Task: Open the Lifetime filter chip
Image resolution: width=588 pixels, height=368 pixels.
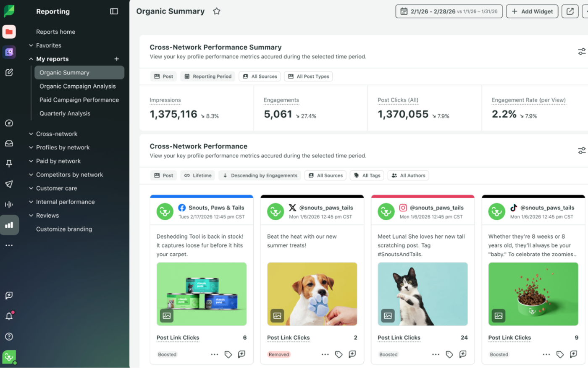Action: coord(198,176)
